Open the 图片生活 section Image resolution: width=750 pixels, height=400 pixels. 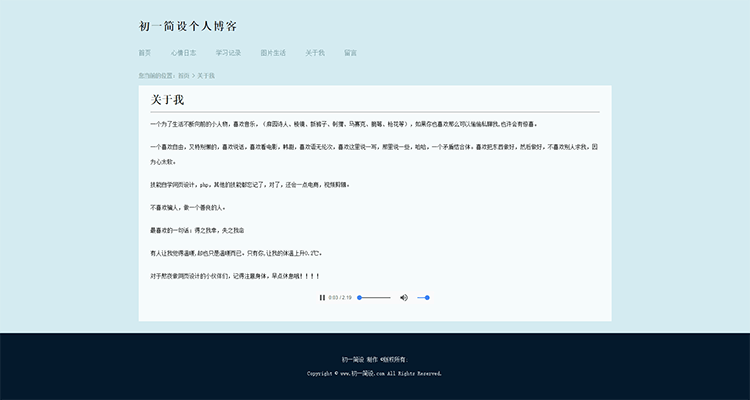[x=273, y=52]
